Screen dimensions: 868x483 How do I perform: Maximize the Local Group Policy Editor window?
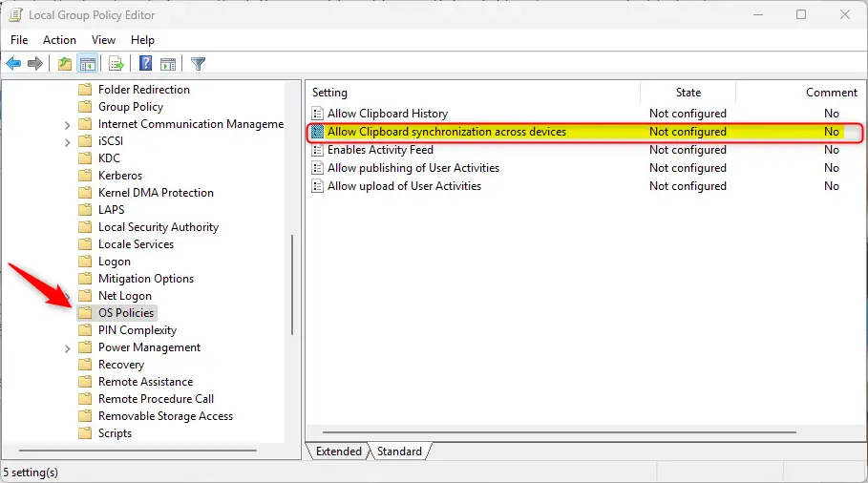coord(801,14)
